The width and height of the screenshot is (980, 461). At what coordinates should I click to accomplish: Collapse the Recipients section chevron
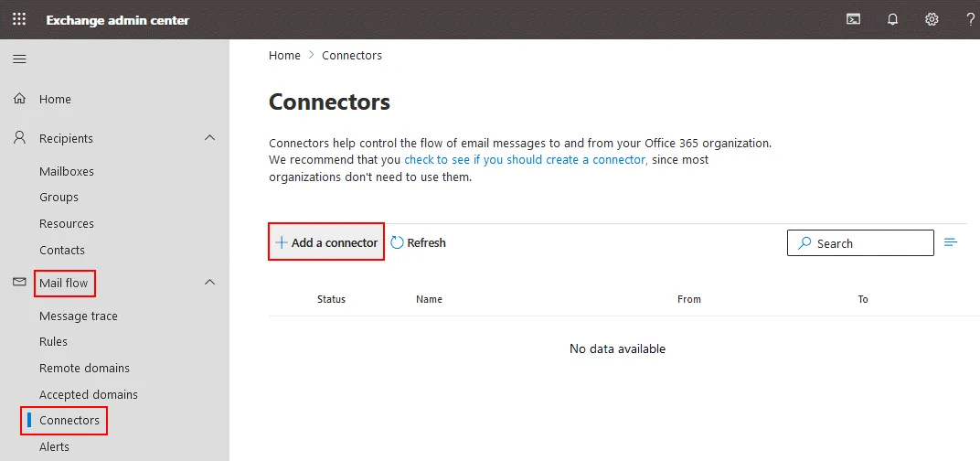[209, 138]
